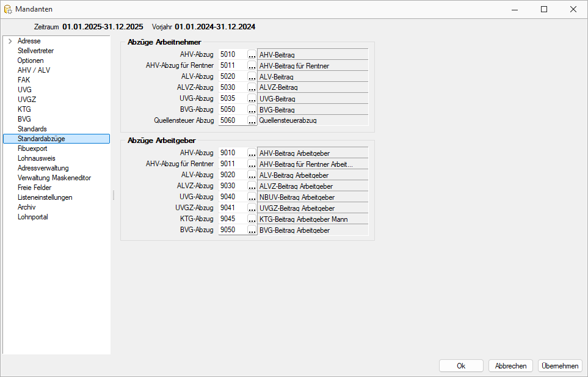Open lookup button for BVG-Abzug 5050
Image resolution: width=588 pixels, height=377 pixels.
[252, 109]
